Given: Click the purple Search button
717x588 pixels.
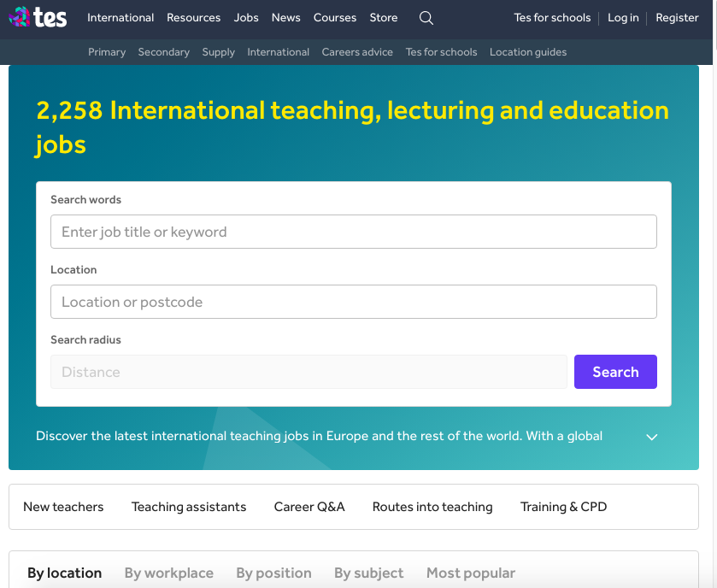Looking at the screenshot, I should coord(615,372).
